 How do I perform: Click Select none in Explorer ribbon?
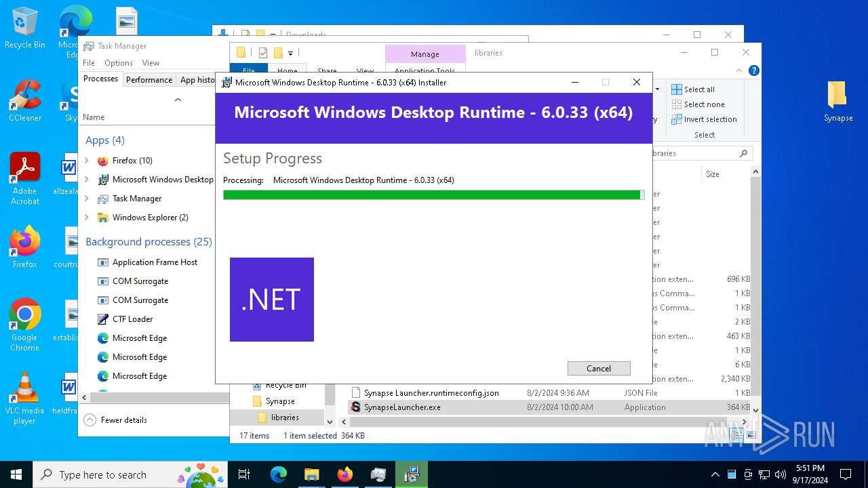click(x=698, y=104)
